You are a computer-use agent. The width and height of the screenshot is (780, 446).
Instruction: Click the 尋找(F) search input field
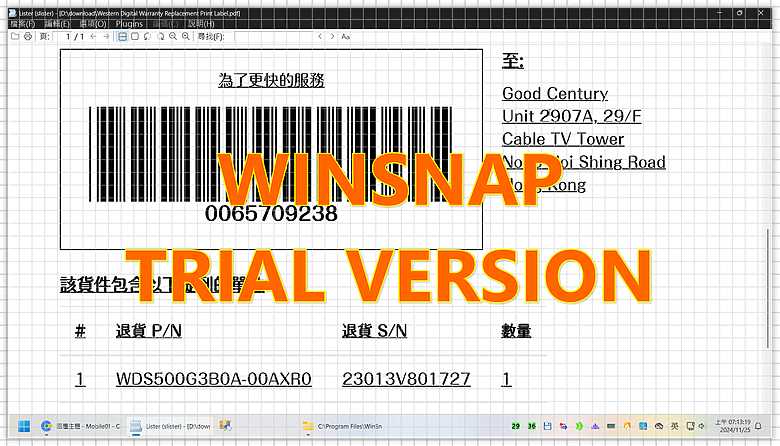[x=274, y=36]
